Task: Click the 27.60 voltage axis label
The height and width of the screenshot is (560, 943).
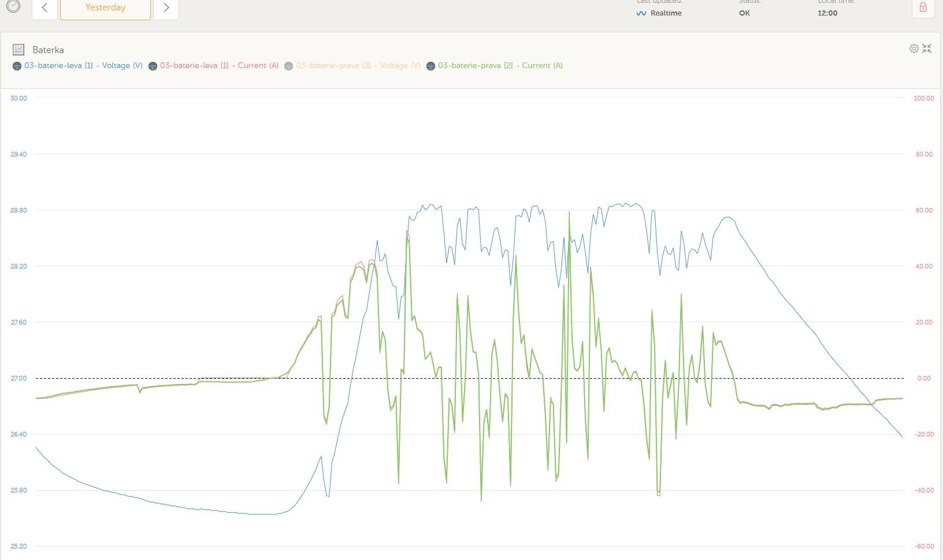Action: click(18, 322)
